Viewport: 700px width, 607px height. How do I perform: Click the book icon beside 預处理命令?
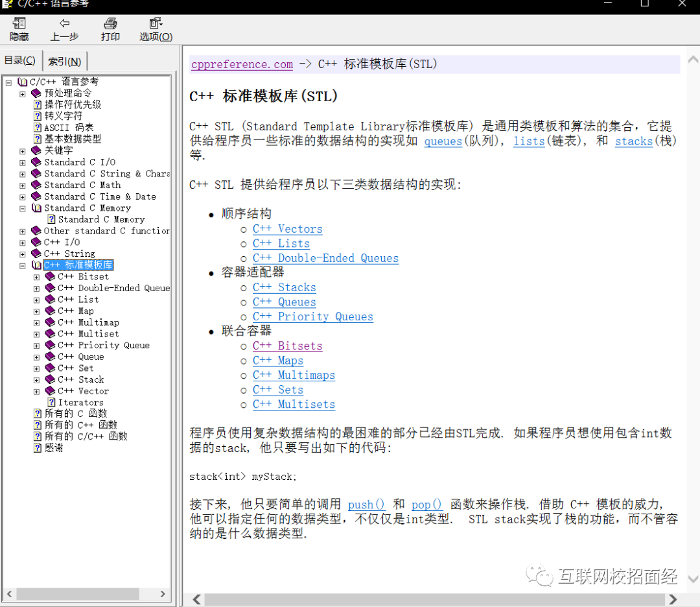tap(36, 93)
